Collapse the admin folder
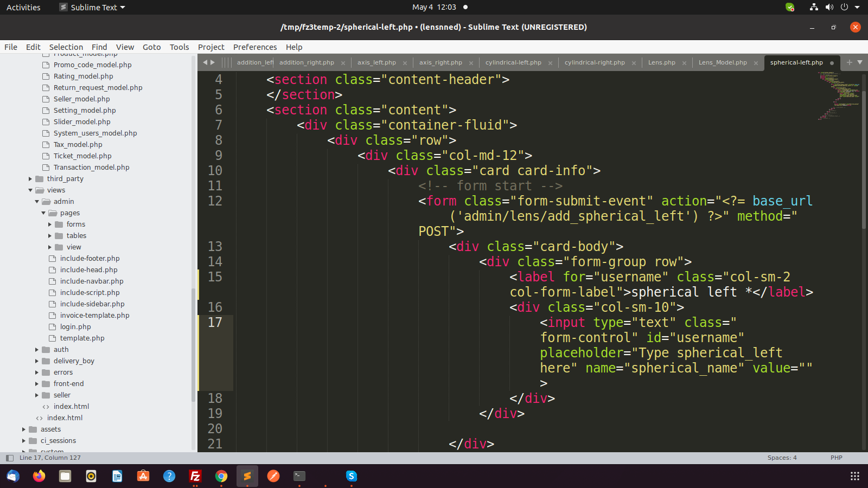 (37, 202)
